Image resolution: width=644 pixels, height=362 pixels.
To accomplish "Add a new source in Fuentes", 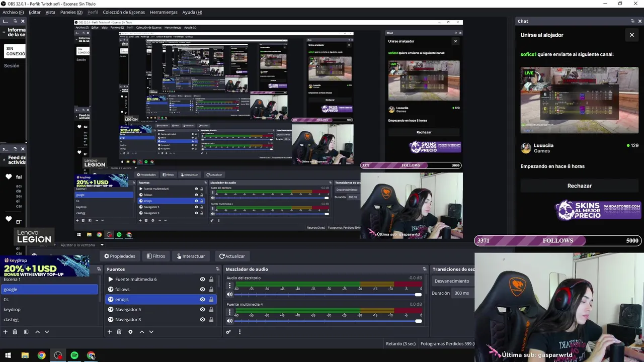I will 109,332.
